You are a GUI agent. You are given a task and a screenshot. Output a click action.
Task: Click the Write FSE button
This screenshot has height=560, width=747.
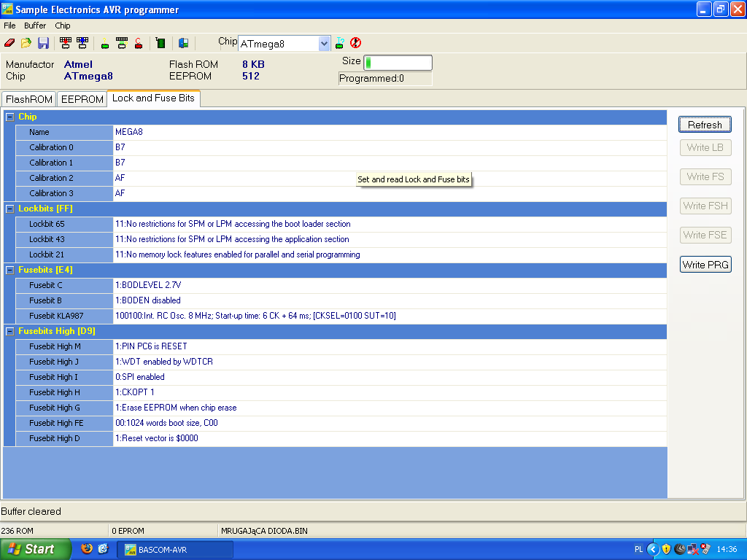point(705,236)
